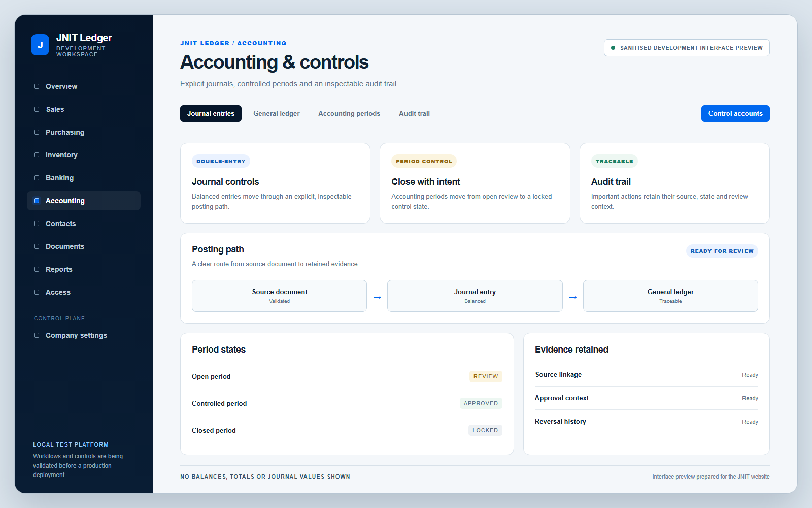812x508 pixels.
Task: Click the square icon beside Inventory
Action: tap(37, 155)
